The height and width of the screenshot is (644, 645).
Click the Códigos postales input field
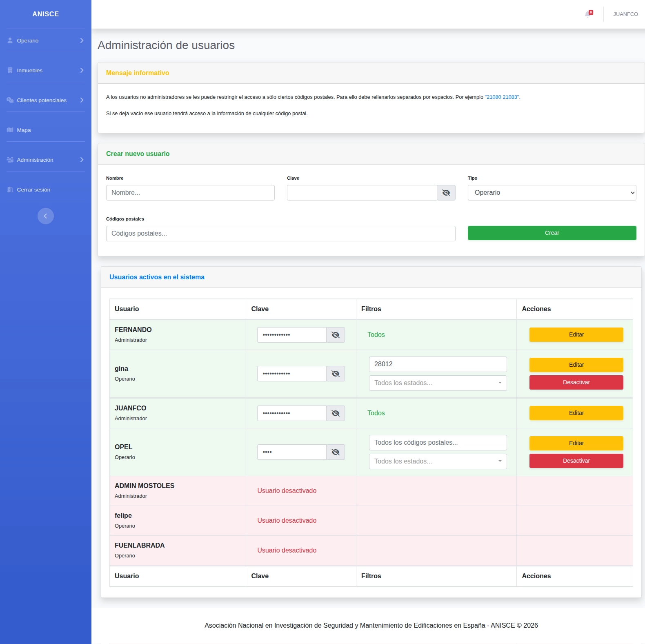pyautogui.click(x=281, y=234)
